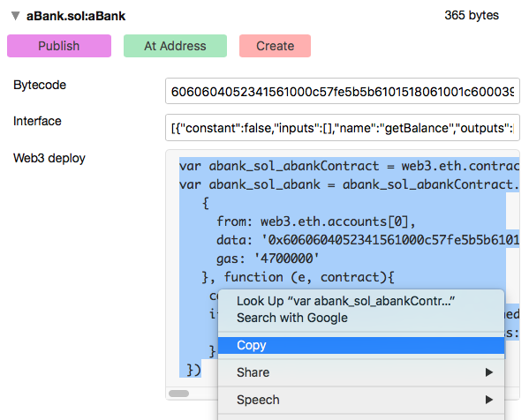This screenshot has width=529, height=420.
Task: Click the Publish button
Action: tap(59, 46)
